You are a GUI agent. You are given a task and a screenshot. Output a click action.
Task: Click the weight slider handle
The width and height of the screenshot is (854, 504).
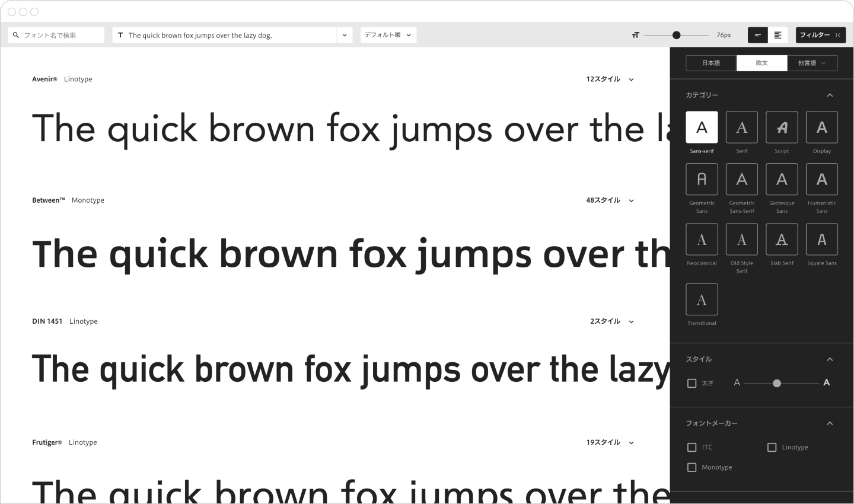pos(777,383)
